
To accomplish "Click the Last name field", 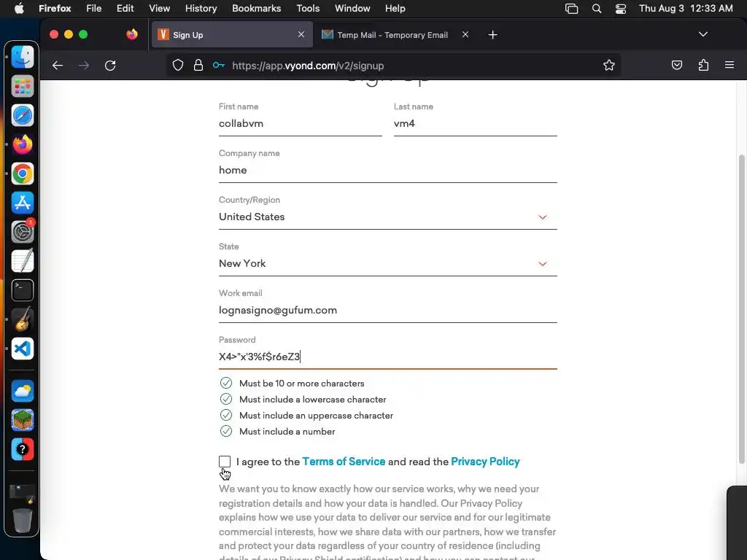I will (476, 124).
